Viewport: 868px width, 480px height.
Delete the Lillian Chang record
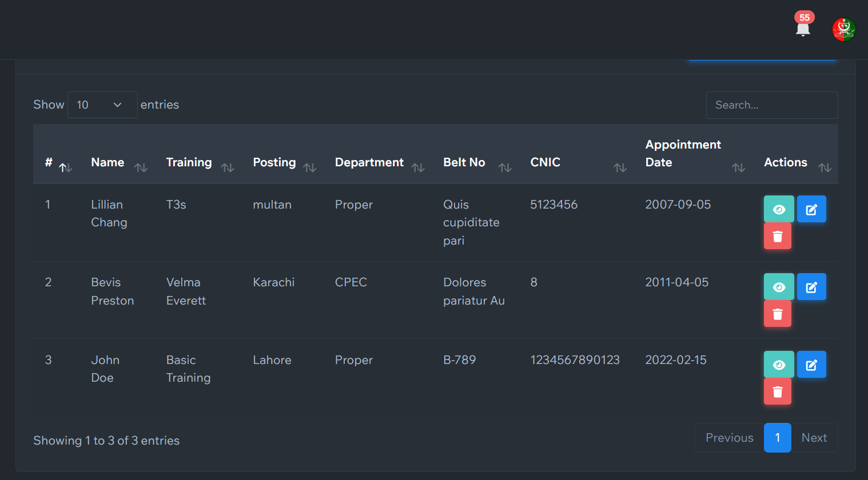point(778,236)
